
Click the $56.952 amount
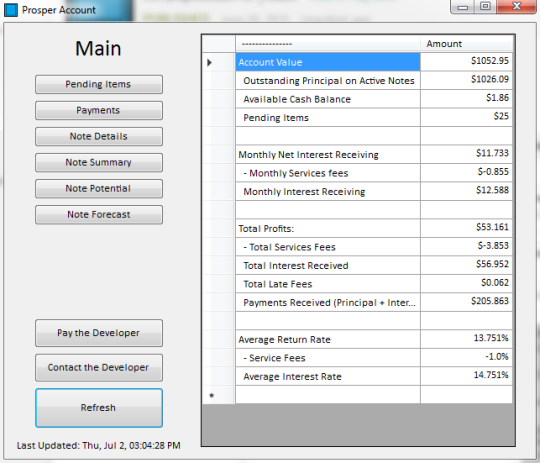tap(467, 266)
